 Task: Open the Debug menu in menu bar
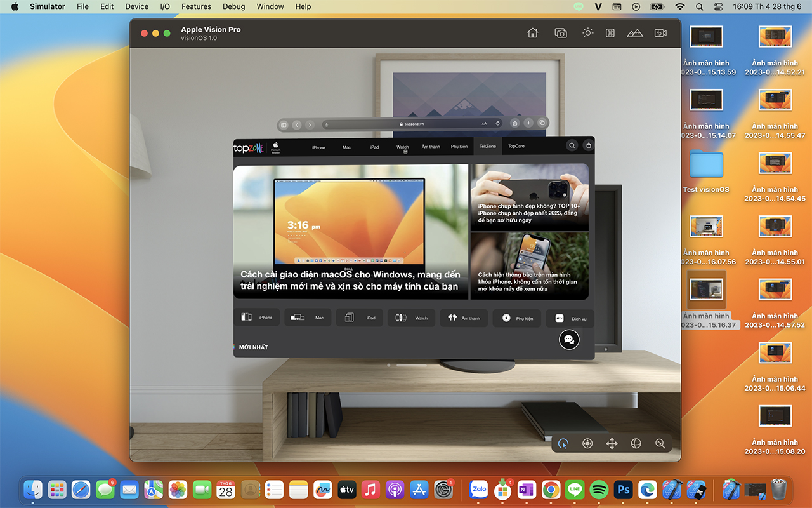[x=234, y=6]
